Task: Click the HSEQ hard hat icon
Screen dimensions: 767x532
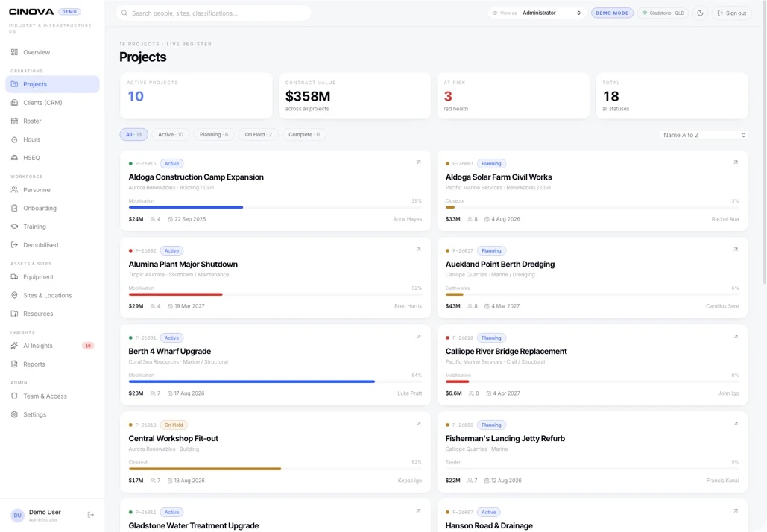Action: pyautogui.click(x=14, y=158)
